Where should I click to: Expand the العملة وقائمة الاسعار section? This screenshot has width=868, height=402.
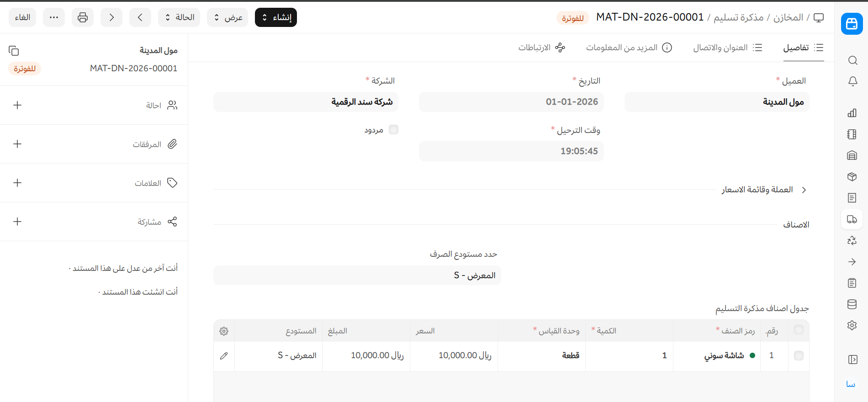763,190
